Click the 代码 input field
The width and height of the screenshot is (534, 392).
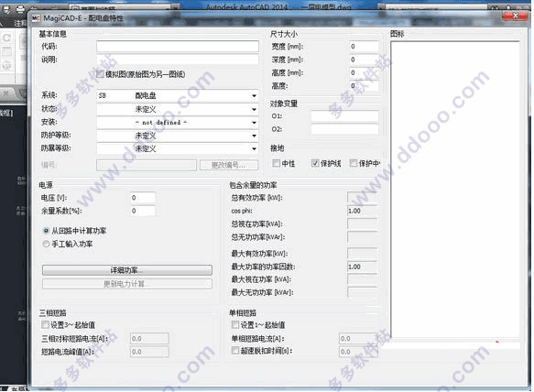click(178, 47)
